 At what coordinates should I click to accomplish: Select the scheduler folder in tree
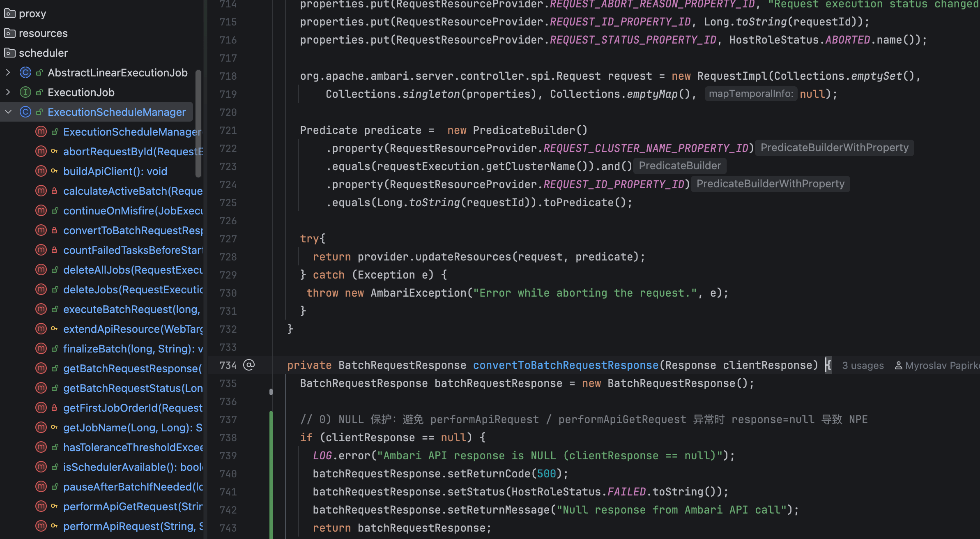(x=43, y=53)
